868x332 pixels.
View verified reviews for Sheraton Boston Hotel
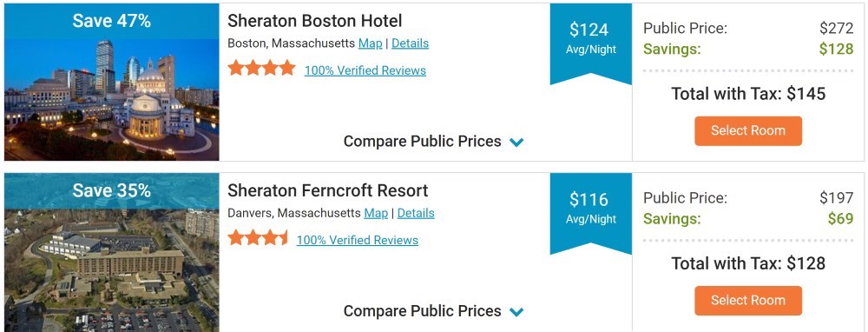coord(365,70)
